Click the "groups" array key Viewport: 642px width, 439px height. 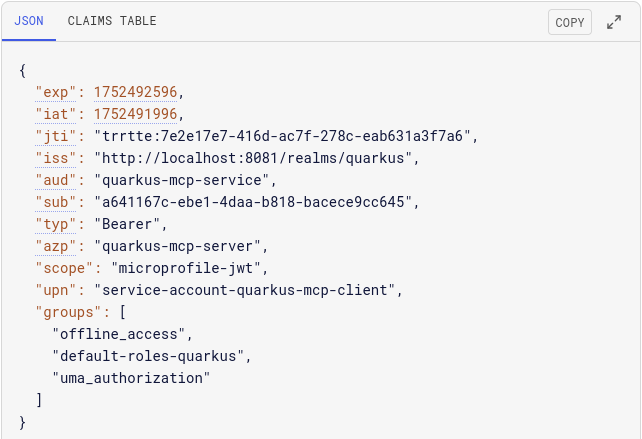tap(68, 312)
